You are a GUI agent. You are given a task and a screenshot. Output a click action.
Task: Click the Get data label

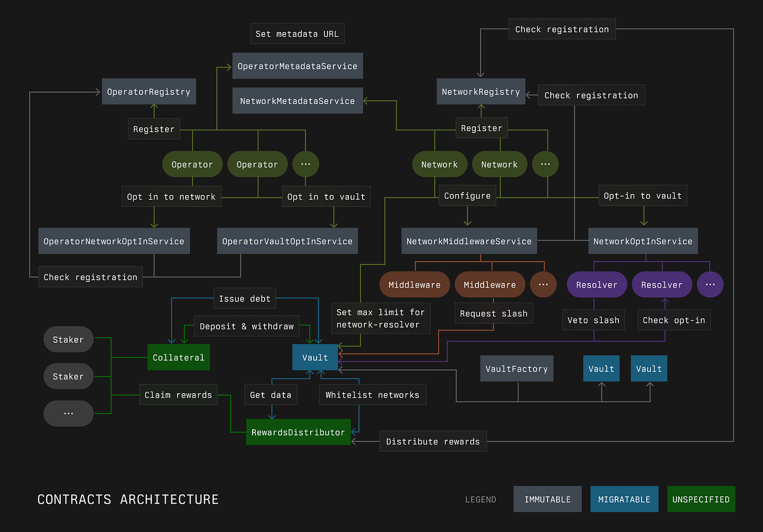click(271, 395)
